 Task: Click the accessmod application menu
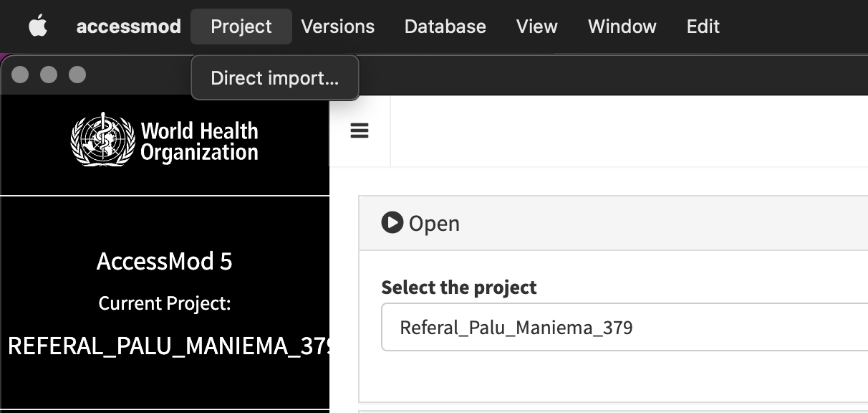click(128, 27)
